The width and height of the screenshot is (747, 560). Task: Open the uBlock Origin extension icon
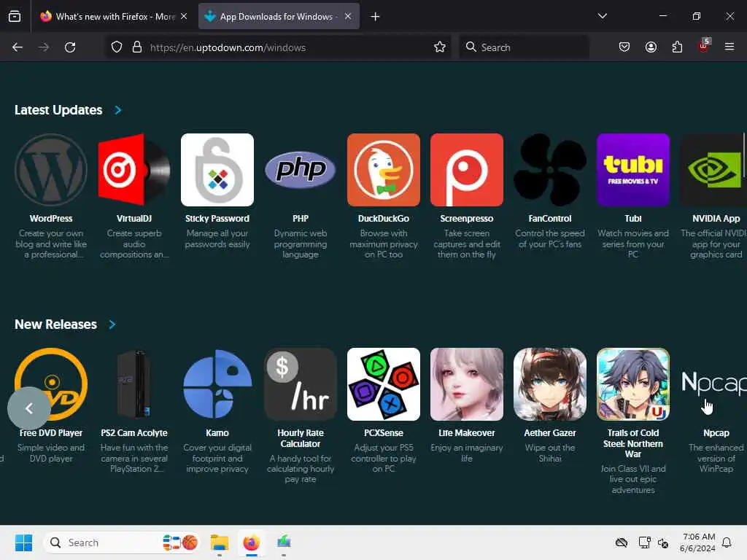coord(704,46)
